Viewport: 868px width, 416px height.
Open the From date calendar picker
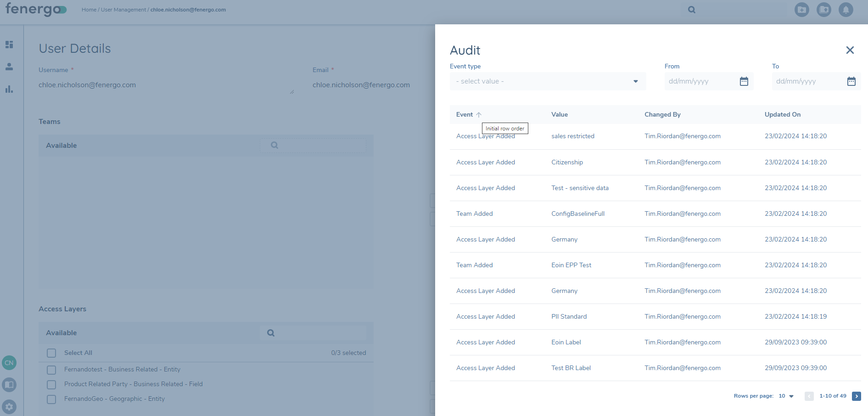[744, 81]
